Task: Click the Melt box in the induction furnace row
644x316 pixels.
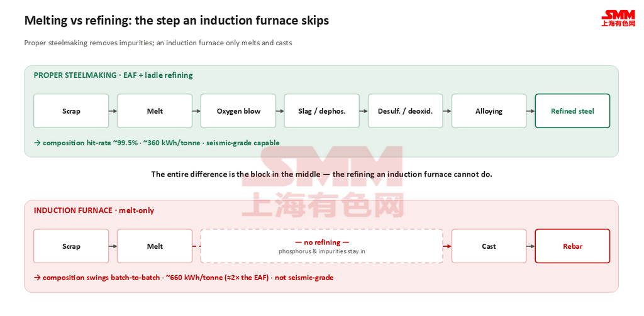Action: click(155, 246)
